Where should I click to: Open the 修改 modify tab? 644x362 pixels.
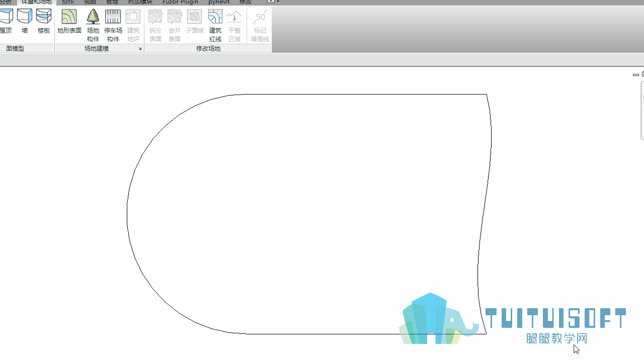click(246, 2)
